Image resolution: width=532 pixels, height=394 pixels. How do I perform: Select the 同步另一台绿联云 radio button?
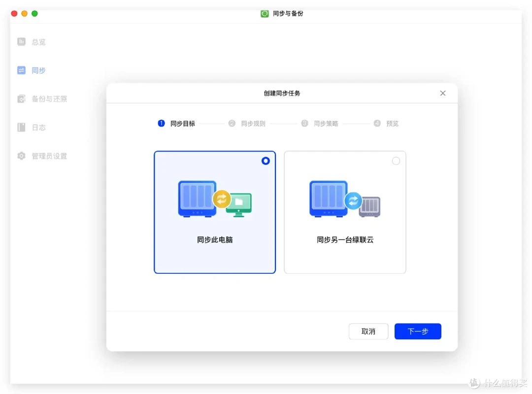(x=396, y=161)
